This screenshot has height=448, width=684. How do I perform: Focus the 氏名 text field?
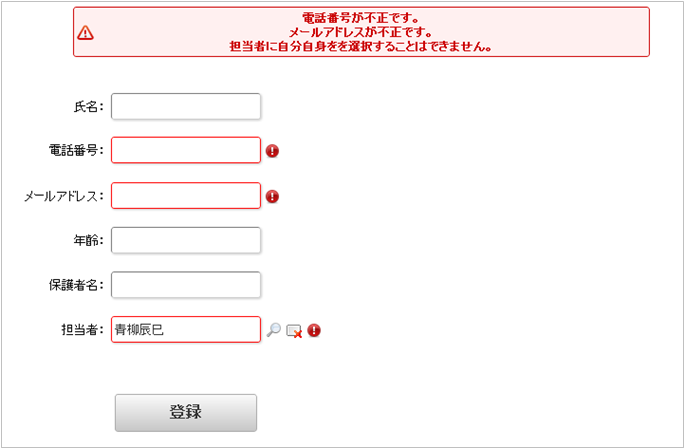pos(186,106)
